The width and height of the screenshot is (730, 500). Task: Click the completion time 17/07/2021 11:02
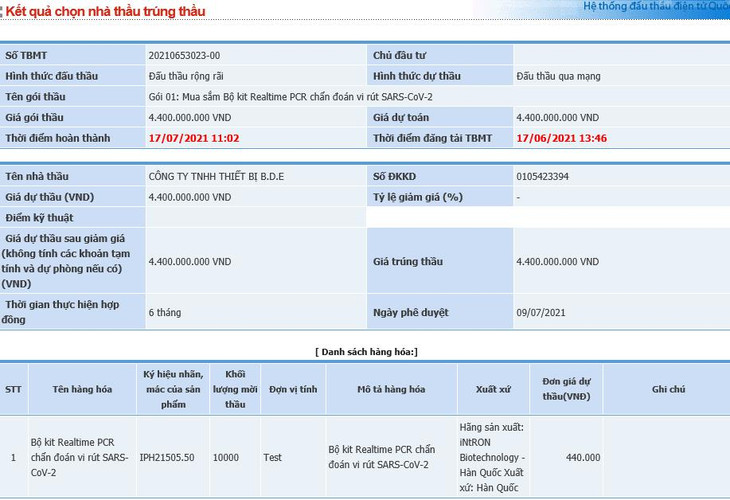[x=193, y=138]
